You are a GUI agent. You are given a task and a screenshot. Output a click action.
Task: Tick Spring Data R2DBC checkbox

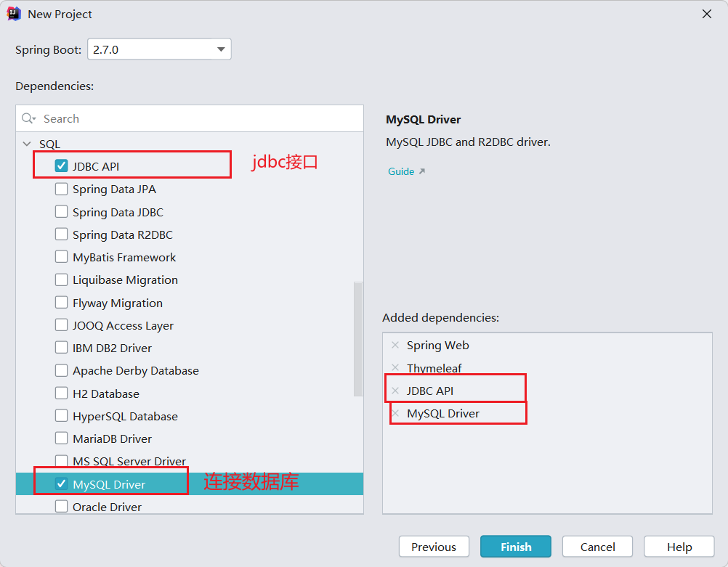click(61, 234)
